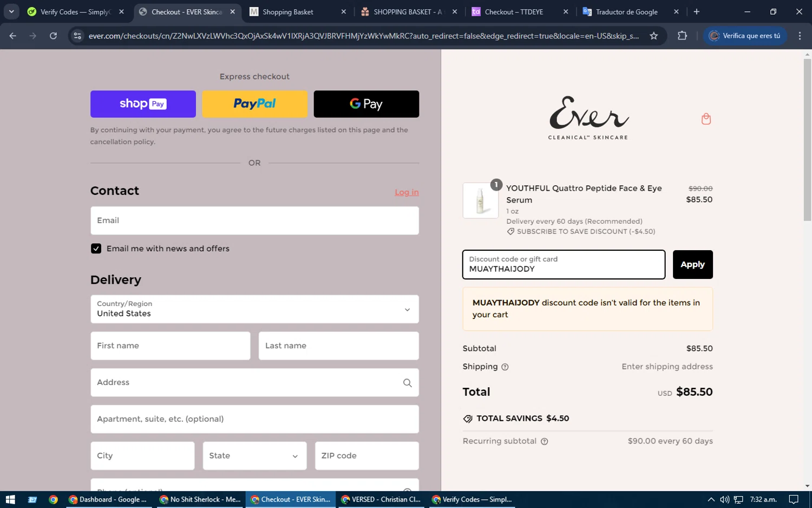Click the Recurring subtotal info icon
This screenshot has width=812, height=508.
coord(545,441)
